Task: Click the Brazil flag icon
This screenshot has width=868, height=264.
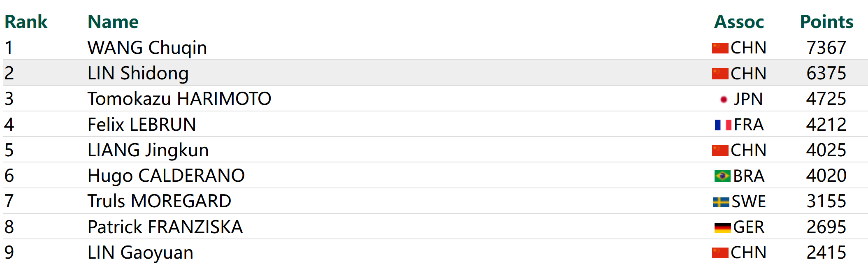Action: coord(722,176)
